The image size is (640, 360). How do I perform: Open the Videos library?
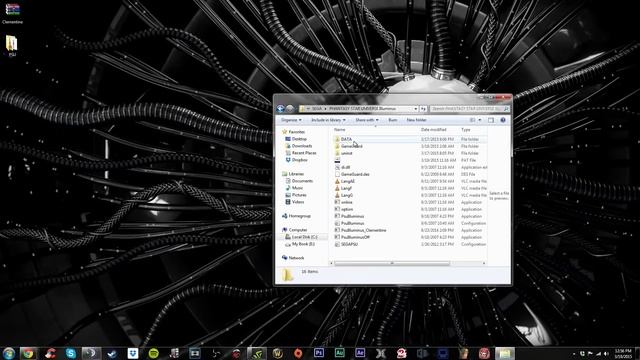298,202
